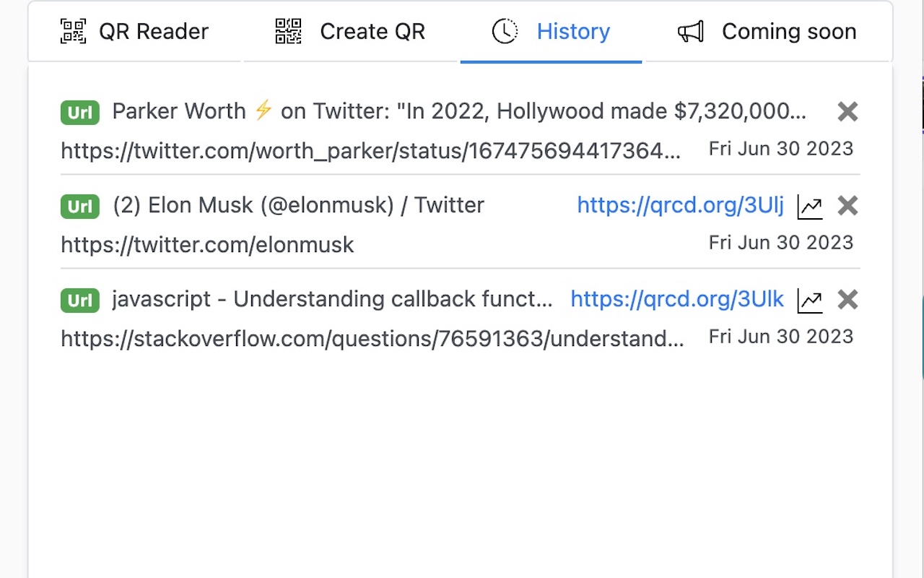Click the clock icon beside History
The width and height of the screenshot is (924, 578).
coord(505,32)
